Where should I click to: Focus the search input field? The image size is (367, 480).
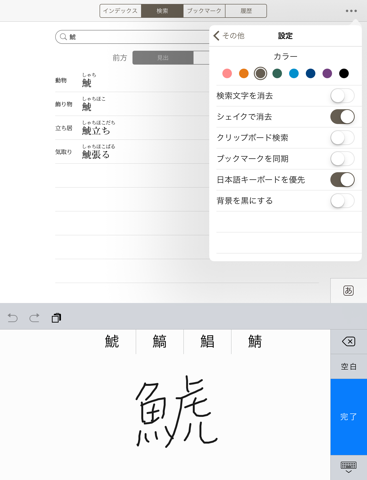pos(133,37)
